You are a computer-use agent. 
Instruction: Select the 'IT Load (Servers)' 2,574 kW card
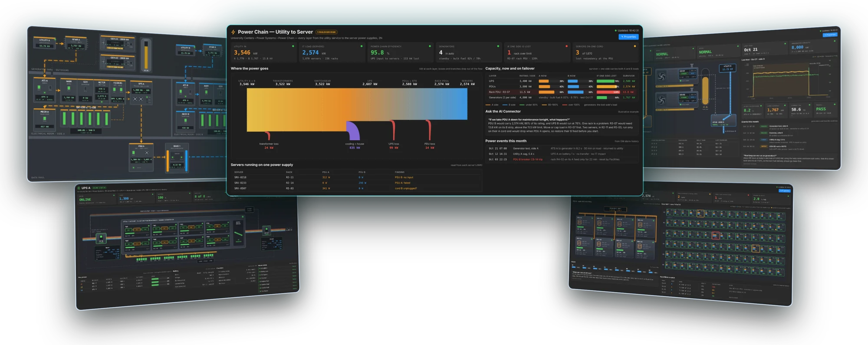click(x=332, y=53)
